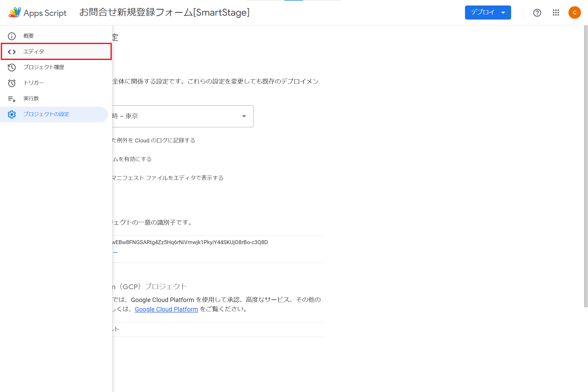Click the (GCP) プロジェクト heading
Viewport: 588px width, 392px height.
[x=150, y=287]
